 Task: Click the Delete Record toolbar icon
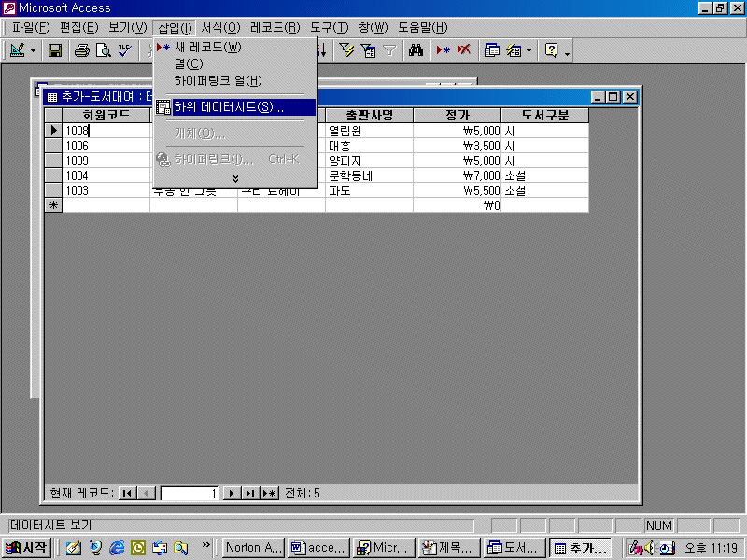(463, 50)
